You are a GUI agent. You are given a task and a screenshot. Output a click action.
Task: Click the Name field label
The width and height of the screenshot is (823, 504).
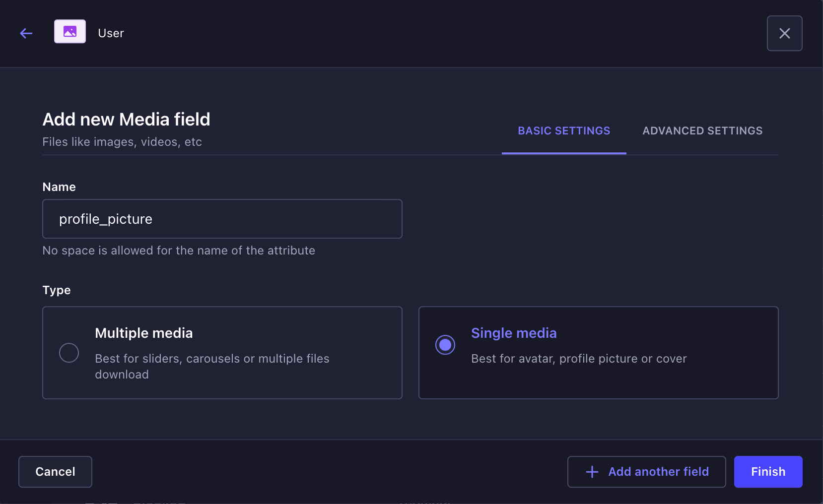point(59,187)
